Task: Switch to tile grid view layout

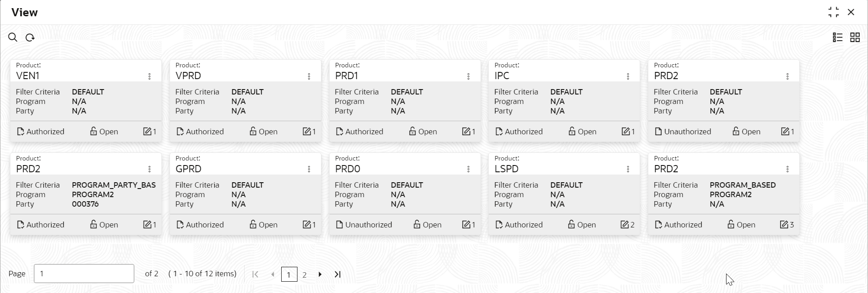Action: pos(855,38)
